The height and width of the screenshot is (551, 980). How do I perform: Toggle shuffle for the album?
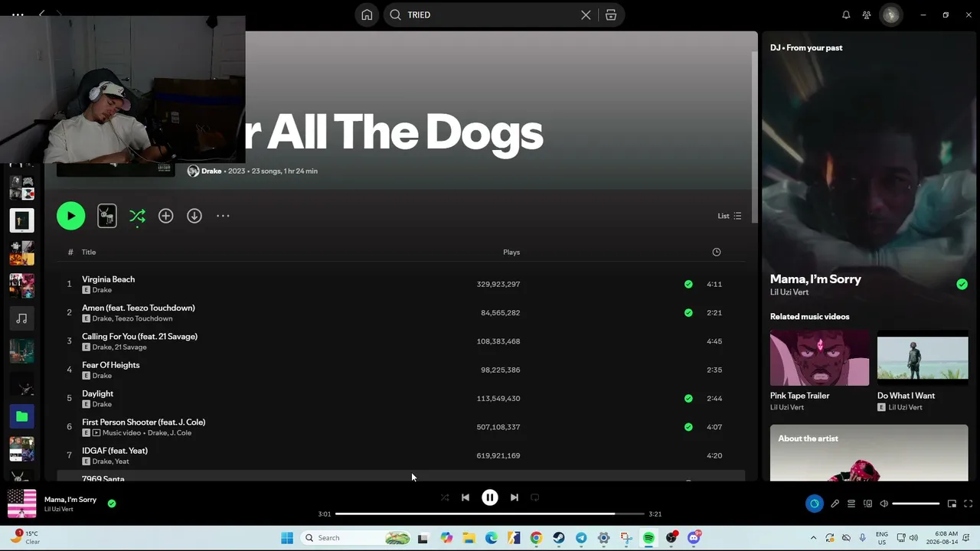(x=137, y=216)
